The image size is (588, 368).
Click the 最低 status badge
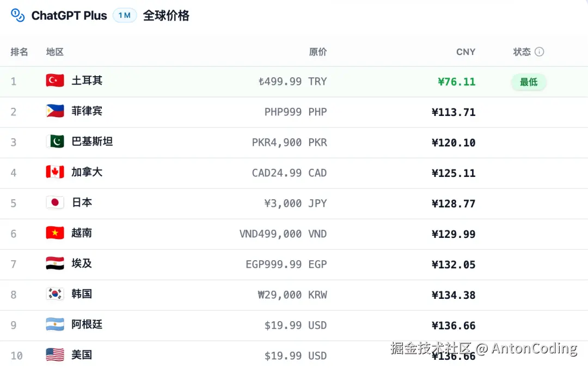pos(529,82)
